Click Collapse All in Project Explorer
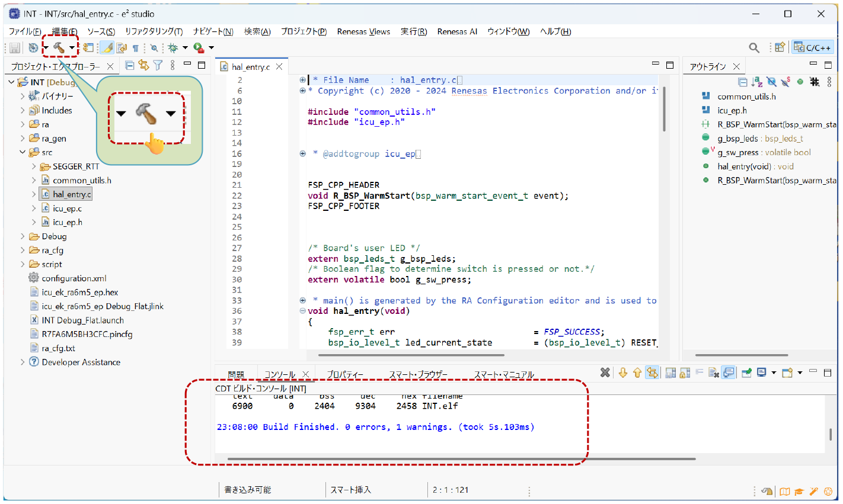This screenshot has width=843, height=504. [x=130, y=66]
